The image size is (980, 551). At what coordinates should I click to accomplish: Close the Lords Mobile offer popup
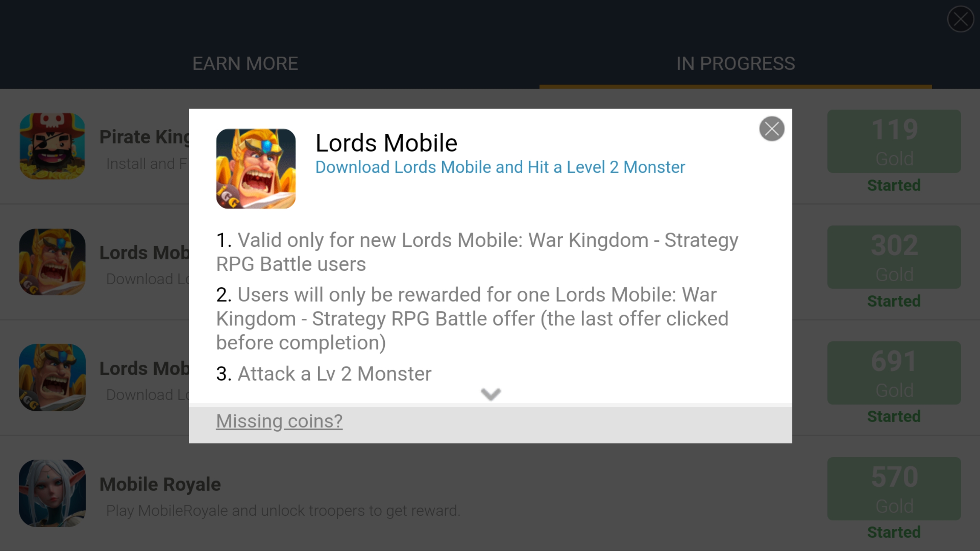click(x=772, y=129)
